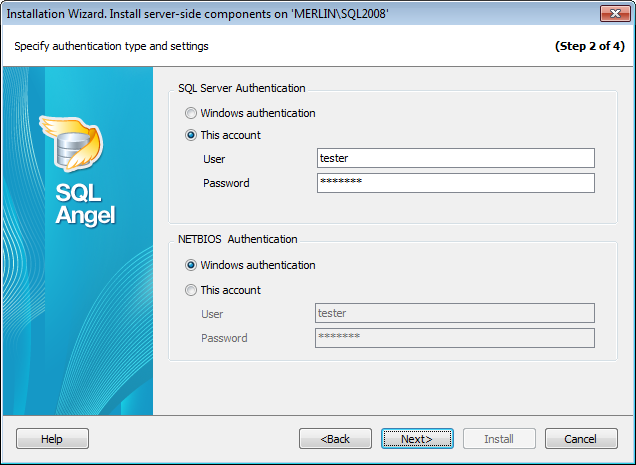The image size is (636, 465).
Task: Focus the SQL Server Password field
Action: 456,183
